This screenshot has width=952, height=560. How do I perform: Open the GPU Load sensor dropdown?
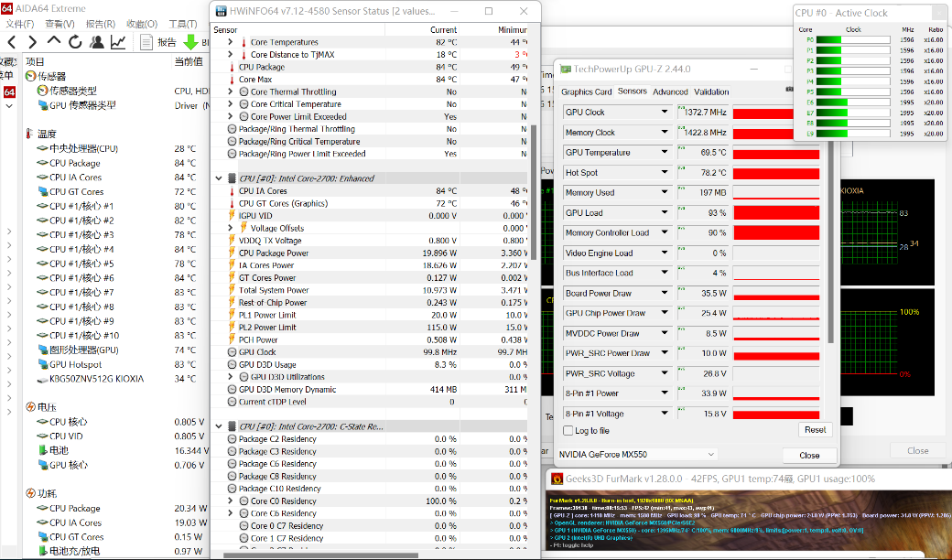(x=665, y=213)
